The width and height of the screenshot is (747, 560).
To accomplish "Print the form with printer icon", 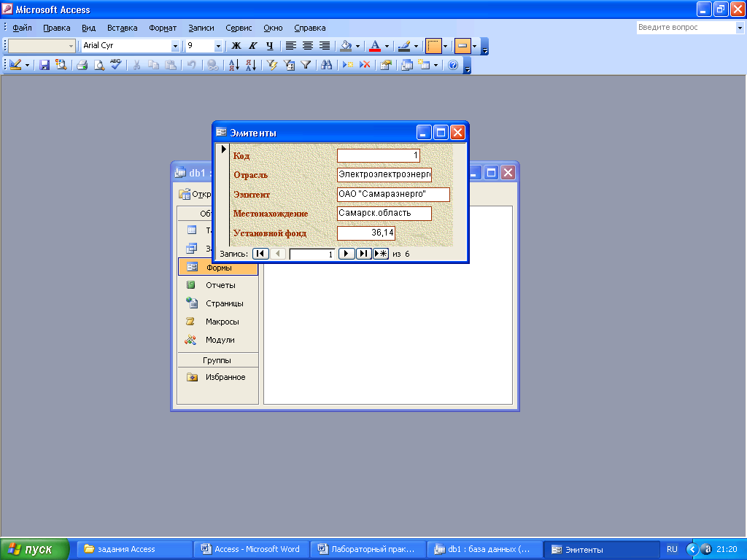I will 82,65.
